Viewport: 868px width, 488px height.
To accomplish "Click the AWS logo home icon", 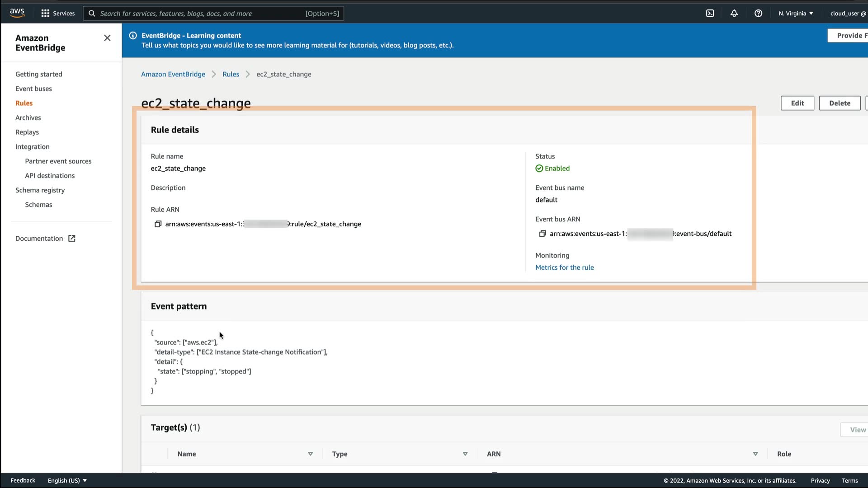I will click(x=17, y=13).
